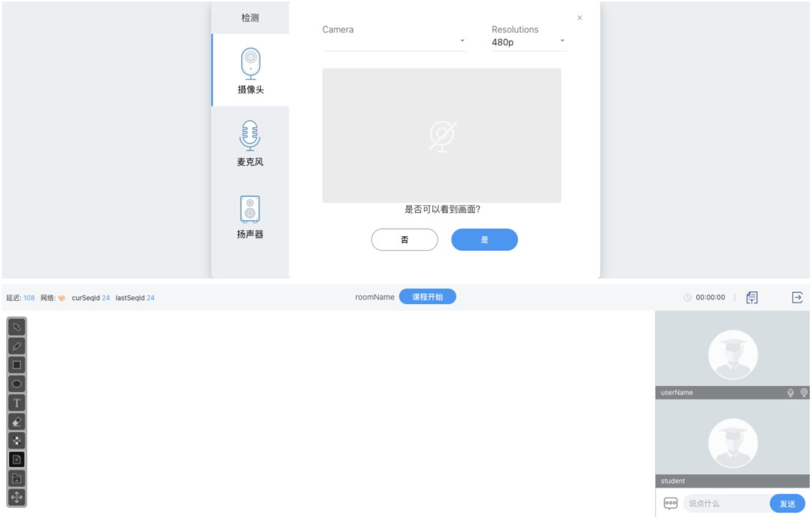This screenshot has height=517, width=812.
Task: Open the emoji picker in the chat box
Action: click(670, 503)
